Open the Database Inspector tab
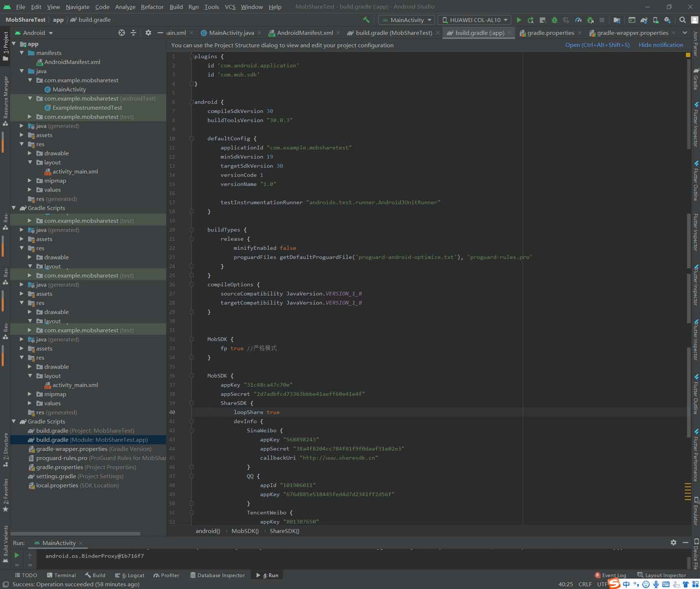The image size is (700, 589). tap(217, 575)
